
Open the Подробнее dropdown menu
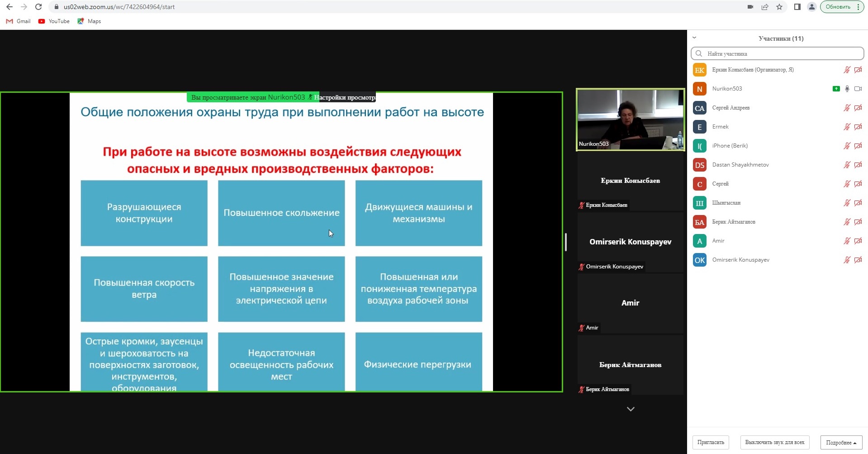point(841,442)
